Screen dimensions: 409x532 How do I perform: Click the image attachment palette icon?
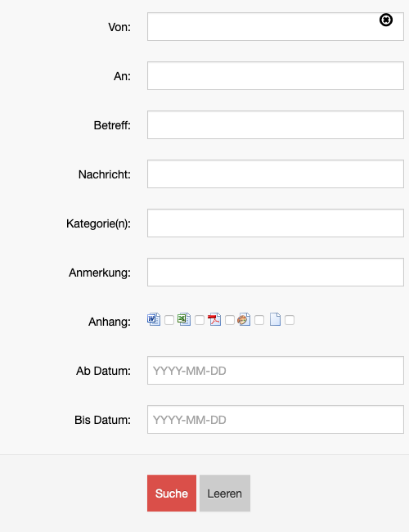pos(244,319)
